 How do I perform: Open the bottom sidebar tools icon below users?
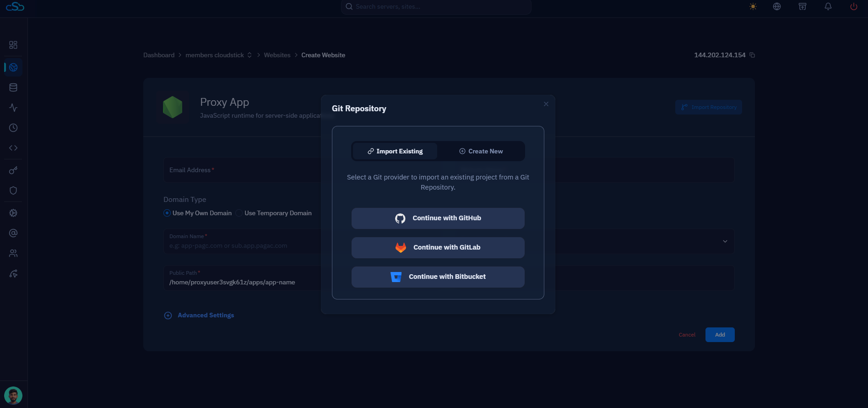pos(13,274)
